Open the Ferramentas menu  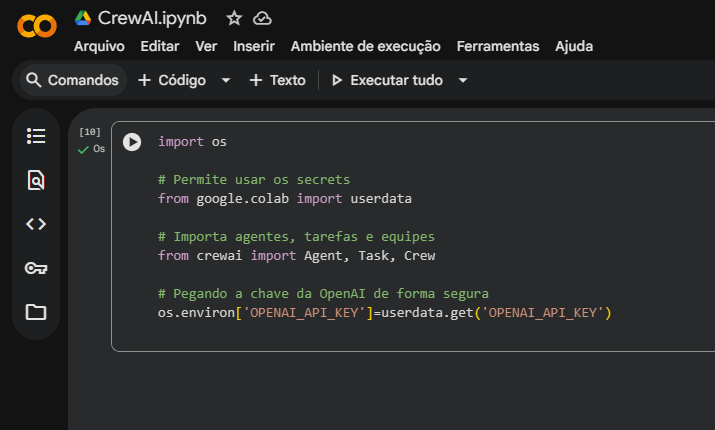tap(498, 46)
